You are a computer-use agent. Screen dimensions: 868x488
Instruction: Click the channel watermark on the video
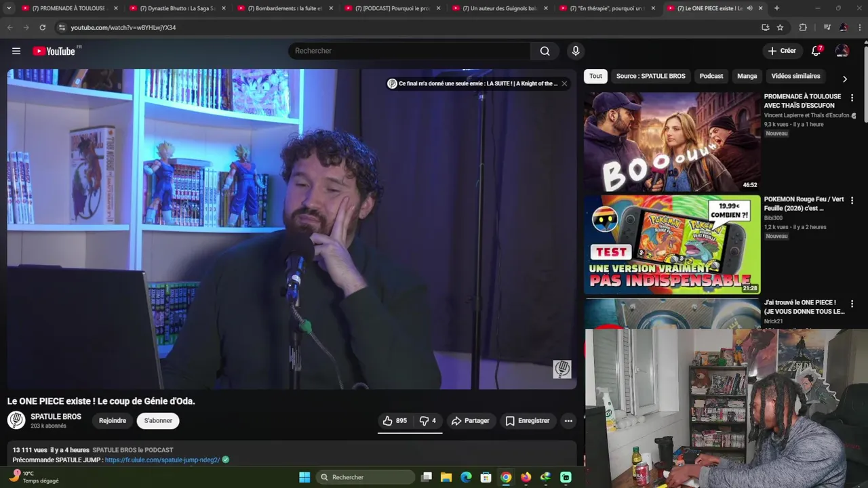coord(562,369)
